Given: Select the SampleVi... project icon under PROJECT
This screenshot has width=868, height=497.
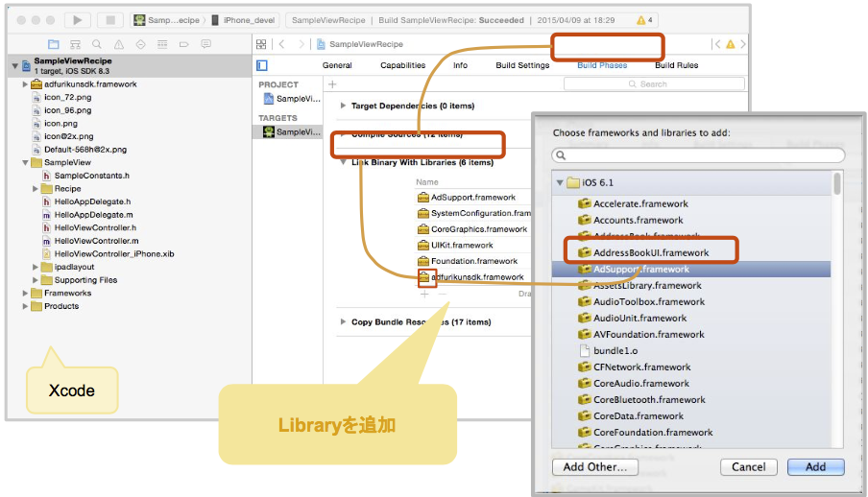Looking at the screenshot, I should click(x=269, y=99).
